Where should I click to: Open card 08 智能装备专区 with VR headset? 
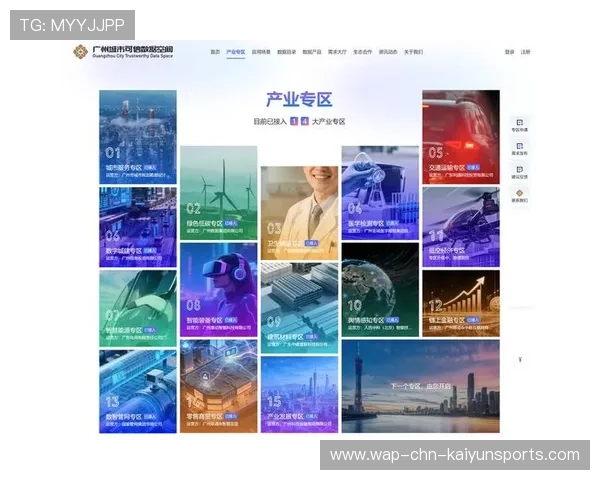coord(218,290)
